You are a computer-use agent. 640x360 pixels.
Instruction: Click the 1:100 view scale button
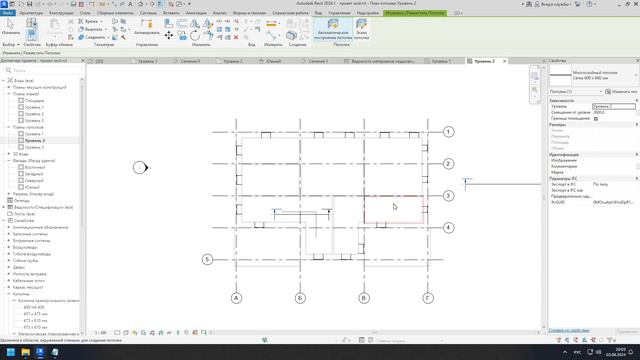click(100, 333)
